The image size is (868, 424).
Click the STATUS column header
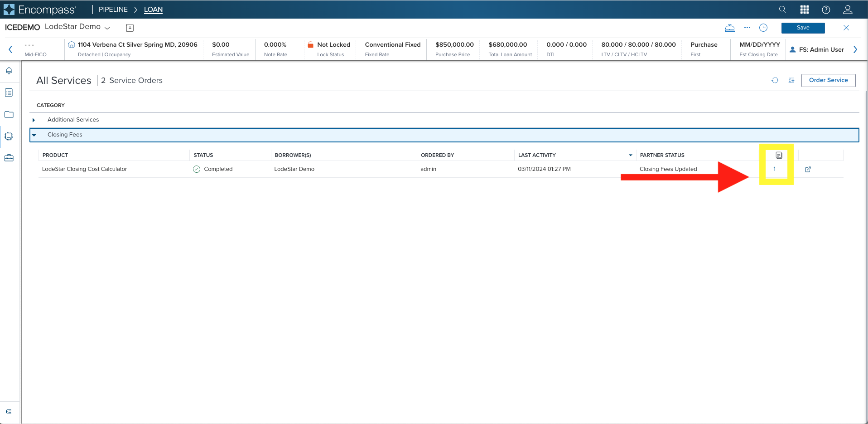203,155
